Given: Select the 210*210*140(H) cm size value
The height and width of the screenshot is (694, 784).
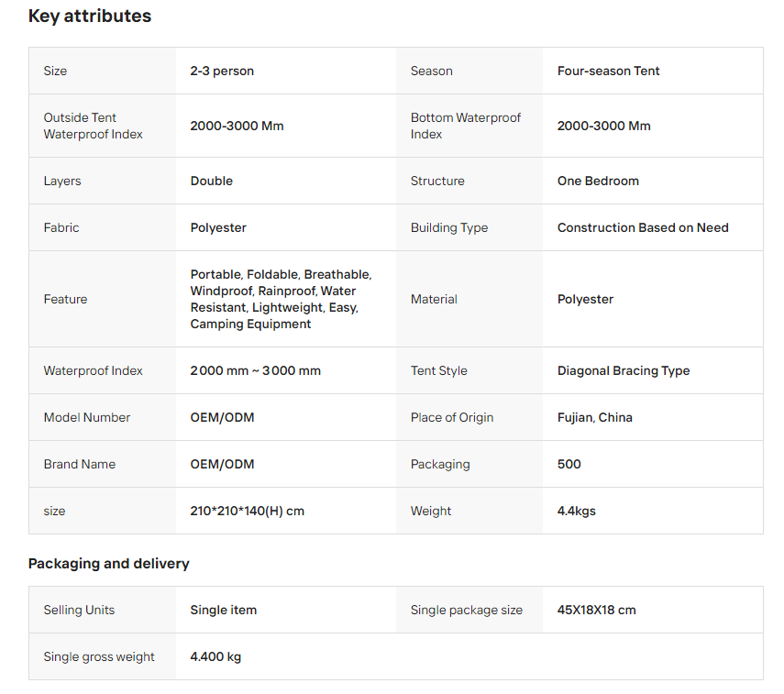Looking at the screenshot, I should (248, 511).
